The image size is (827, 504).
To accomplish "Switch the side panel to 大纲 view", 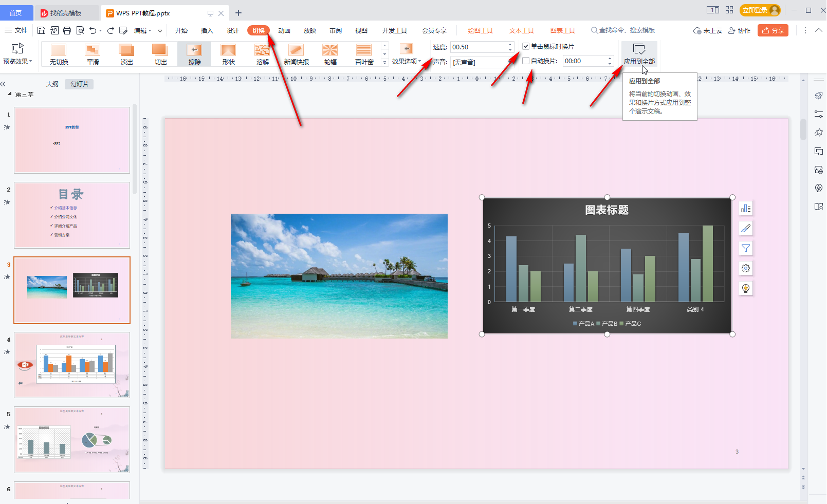I will click(52, 84).
